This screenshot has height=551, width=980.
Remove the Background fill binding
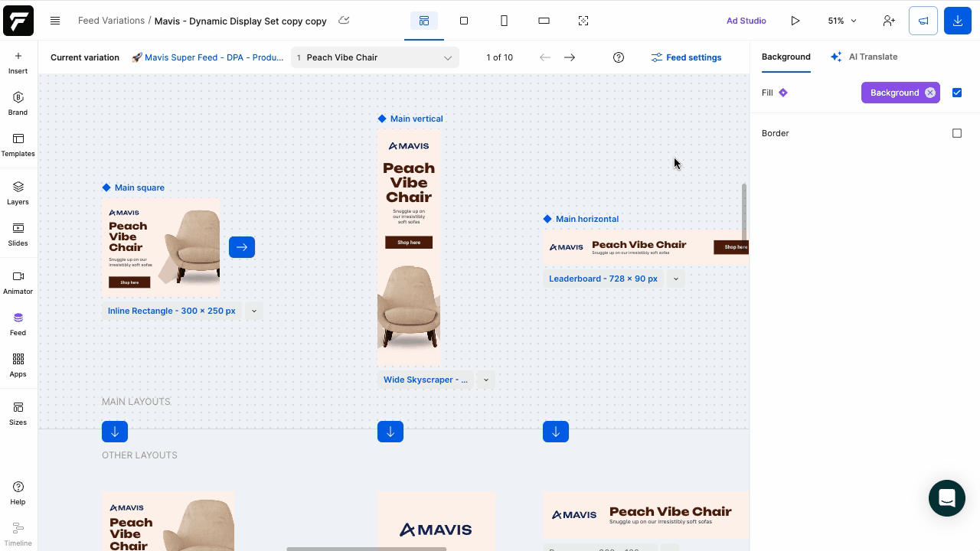pyautogui.click(x=930, y=93)
